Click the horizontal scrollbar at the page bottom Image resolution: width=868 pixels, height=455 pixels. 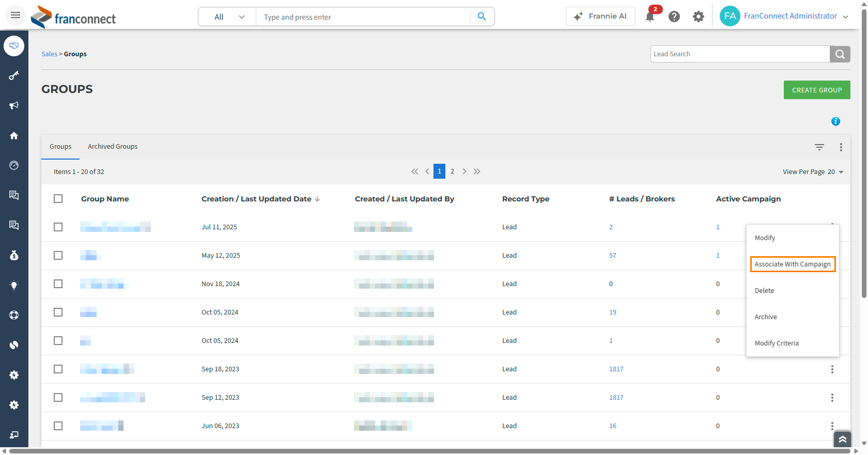tap(431, 451)
